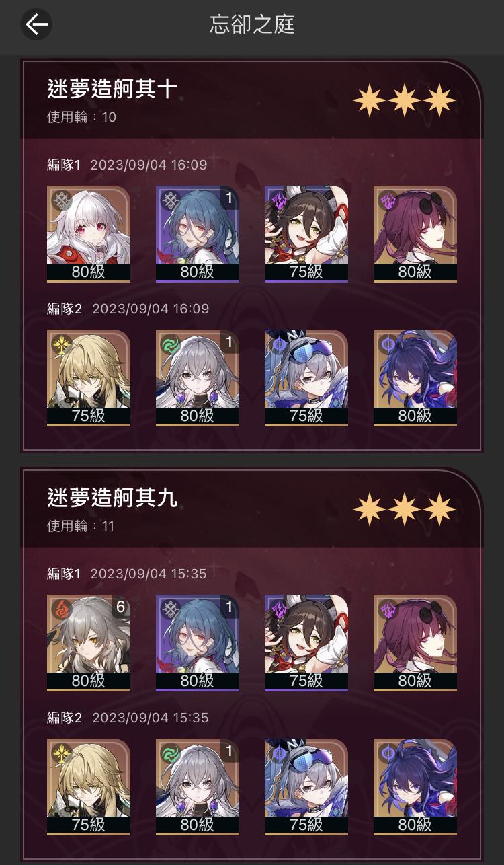Select blue-haired character in 其十 team 1
Screen dimensions: 504x865
click(x=198, y=234)
